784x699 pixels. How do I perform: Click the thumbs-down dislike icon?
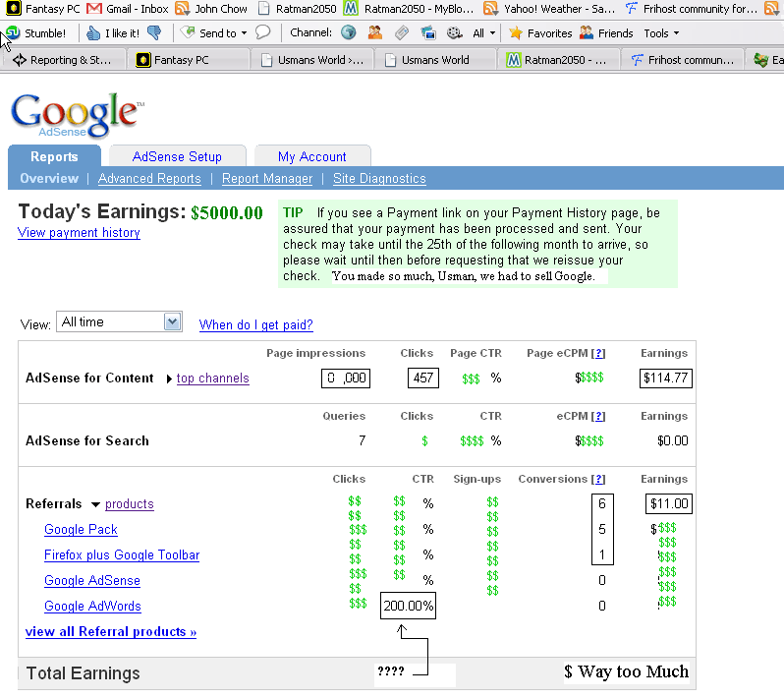pos(154,33)
